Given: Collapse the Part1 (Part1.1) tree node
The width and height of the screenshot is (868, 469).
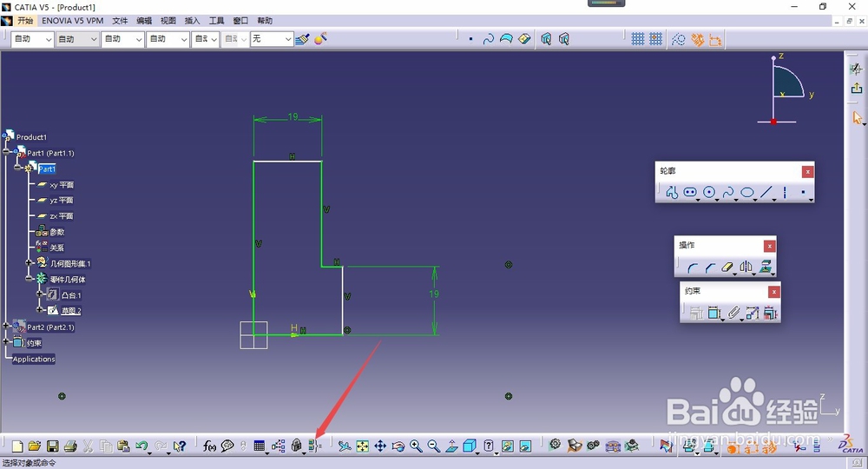Looking at the screenshot, I should (x=6, y=151).
